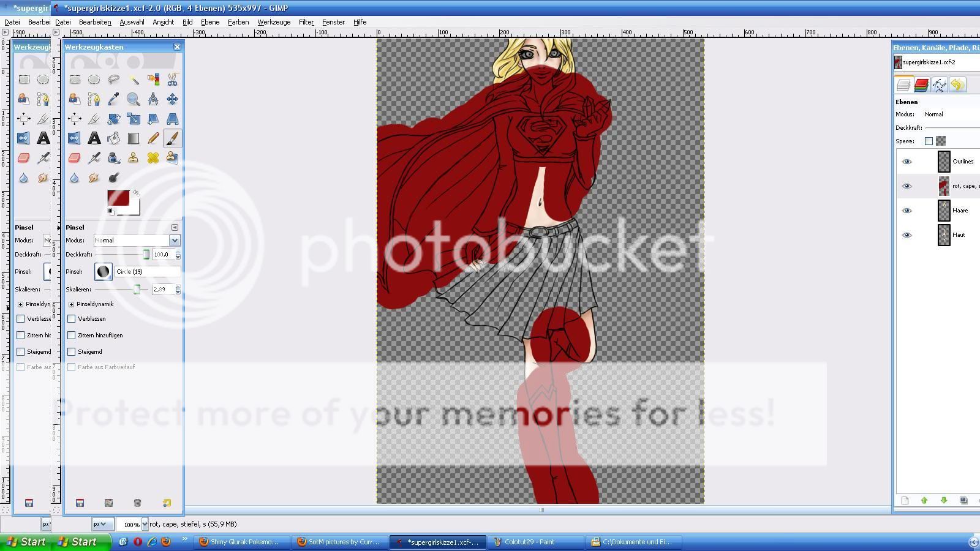The width and height of the screenshot is (980, 551).
Task: Pick the Bucket Fill tool
Action: (x=113, y=138)
